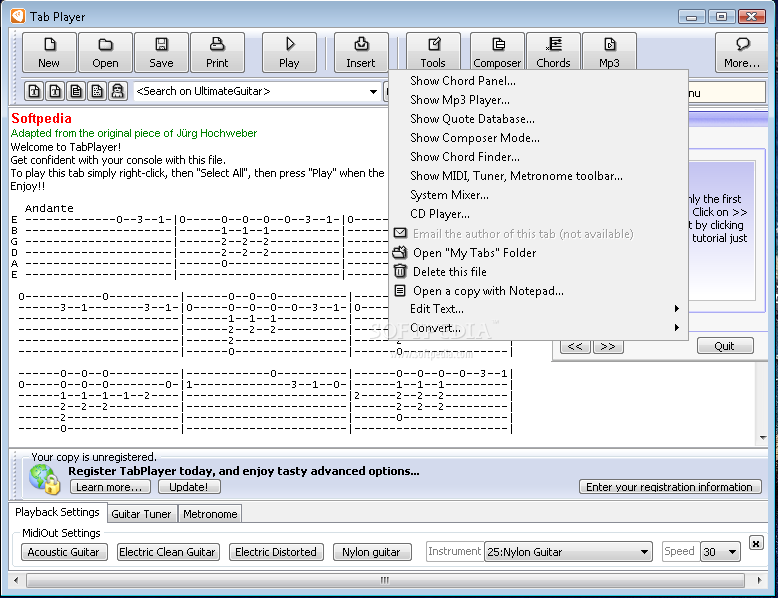
Task: Choose Show Quote Database... entry
Action: coord(538,119)
